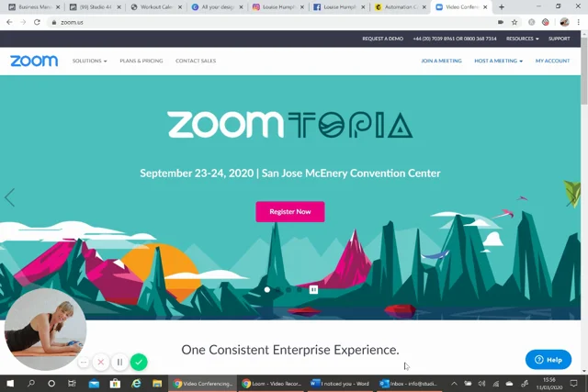Finish the Loom recording with green checkmark
This screenshot has width=588, height=392.
point(139,362)
